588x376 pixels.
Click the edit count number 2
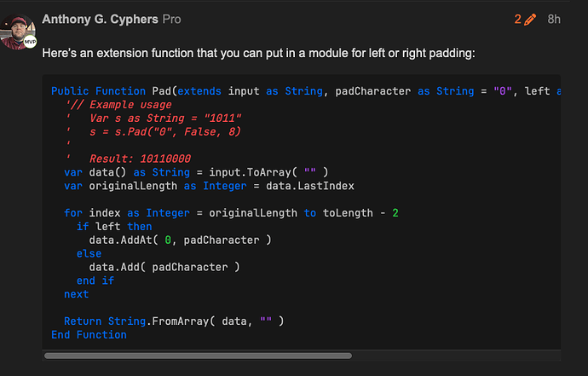517,19
